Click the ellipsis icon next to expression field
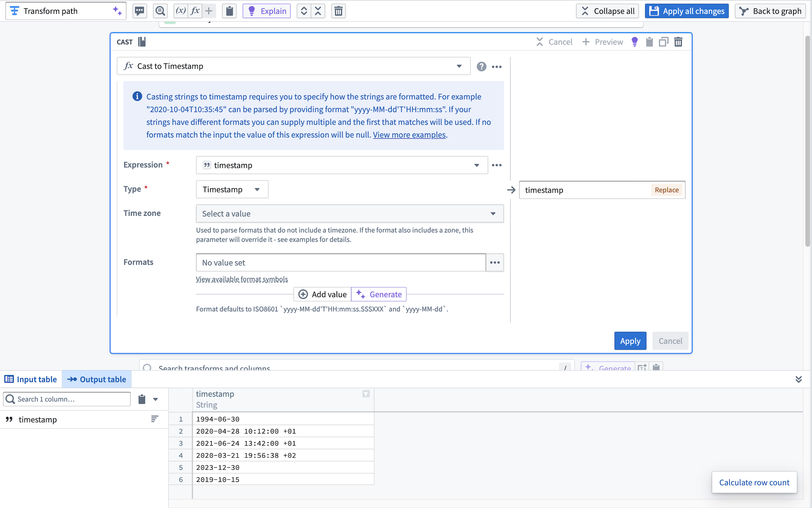 coord(496,165)
